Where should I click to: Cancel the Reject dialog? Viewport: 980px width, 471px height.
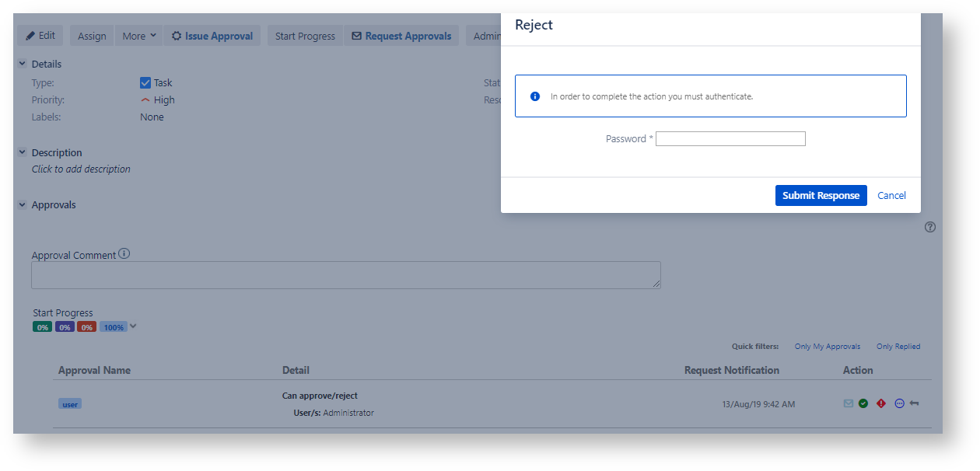pyautogui.click(x=891, y=195)
